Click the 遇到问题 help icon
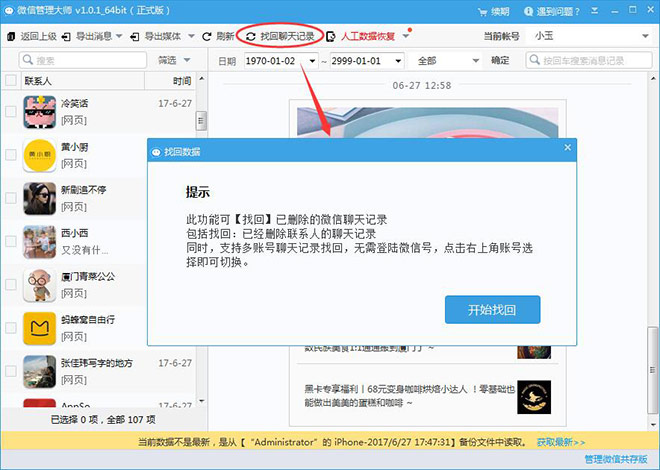Screen dimensions: 660x470 528,11
